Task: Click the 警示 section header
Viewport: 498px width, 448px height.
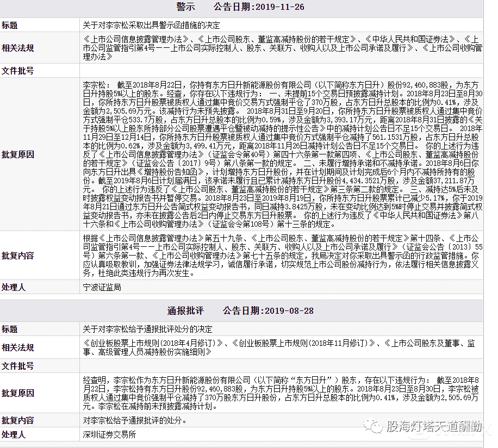Action: coord(185,7)
